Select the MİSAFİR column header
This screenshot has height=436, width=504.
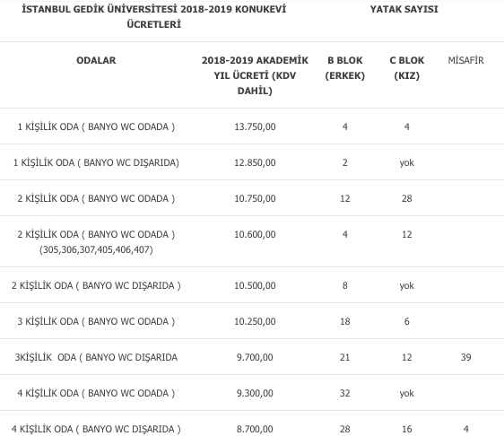point(465,60)
